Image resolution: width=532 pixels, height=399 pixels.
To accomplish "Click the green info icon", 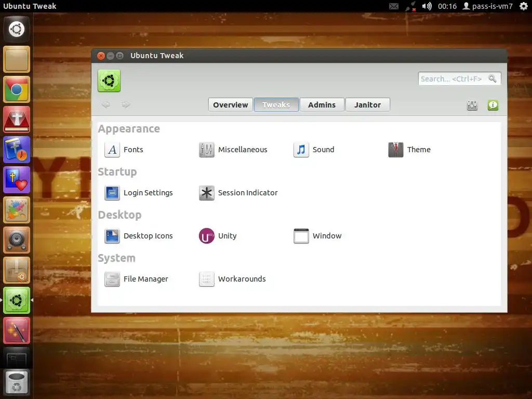I will (x=493, y=105).
